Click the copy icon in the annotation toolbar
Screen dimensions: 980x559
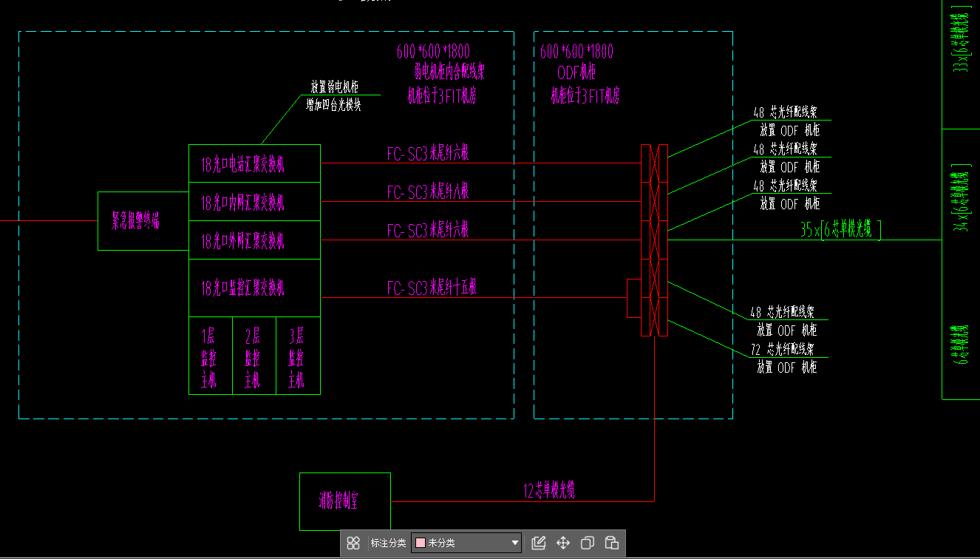(x=588, y=543)
